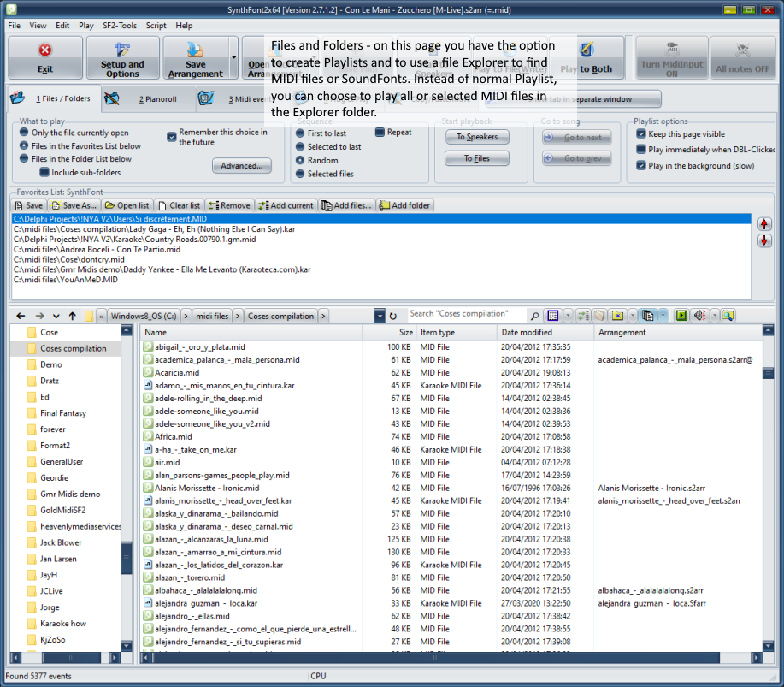Click the open folder icon in explorer toolbar
This screenshot has width=784, height=687.
(x=599, y=315)
